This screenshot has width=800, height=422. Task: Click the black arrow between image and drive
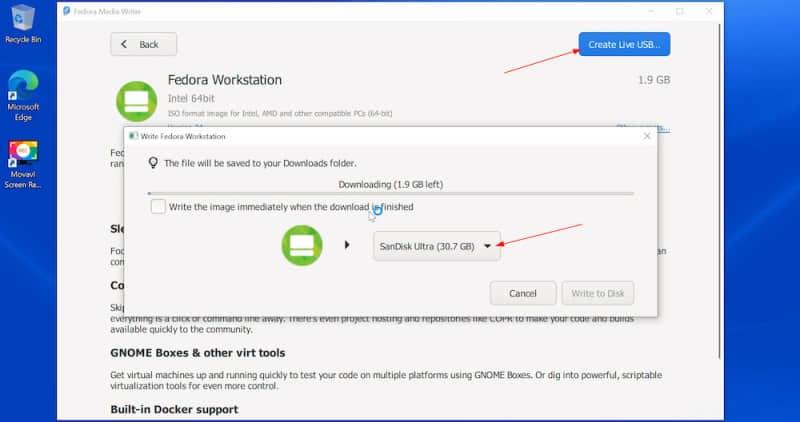pyautogui.click(x=347, y=245)
